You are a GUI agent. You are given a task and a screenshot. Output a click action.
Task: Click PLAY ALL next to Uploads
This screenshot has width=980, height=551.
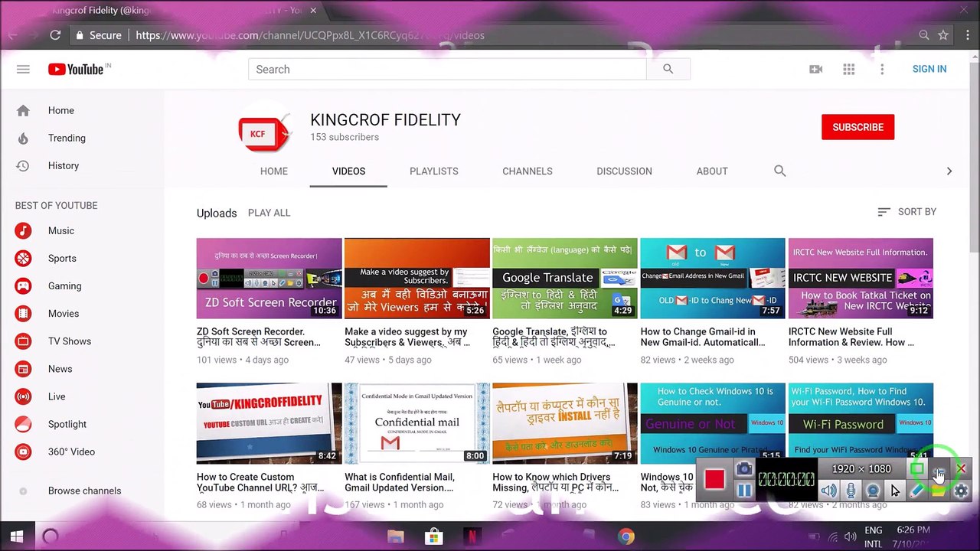tap(269, 213)
